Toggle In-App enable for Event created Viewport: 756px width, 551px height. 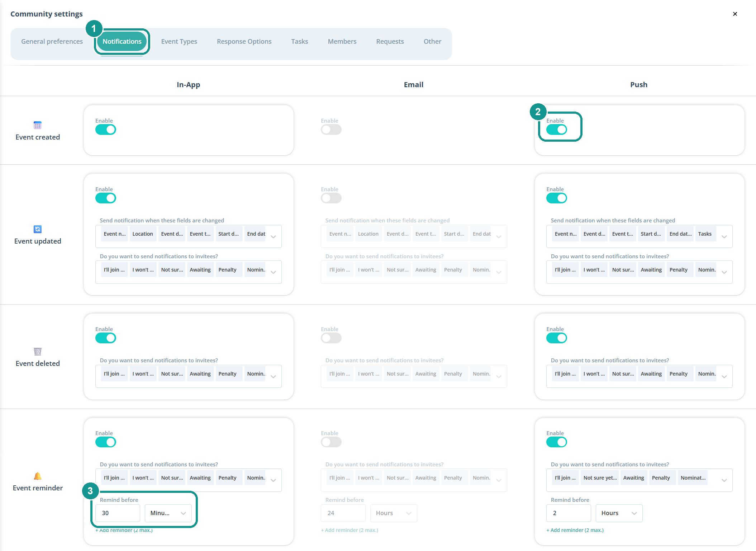tap(106, 130)
